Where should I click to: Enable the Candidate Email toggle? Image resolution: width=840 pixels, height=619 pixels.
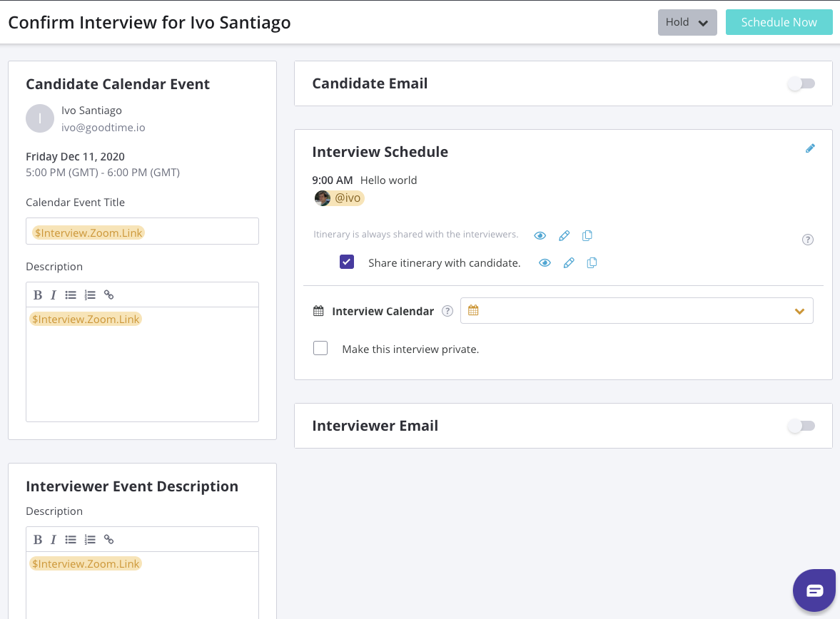coord(801,84)
